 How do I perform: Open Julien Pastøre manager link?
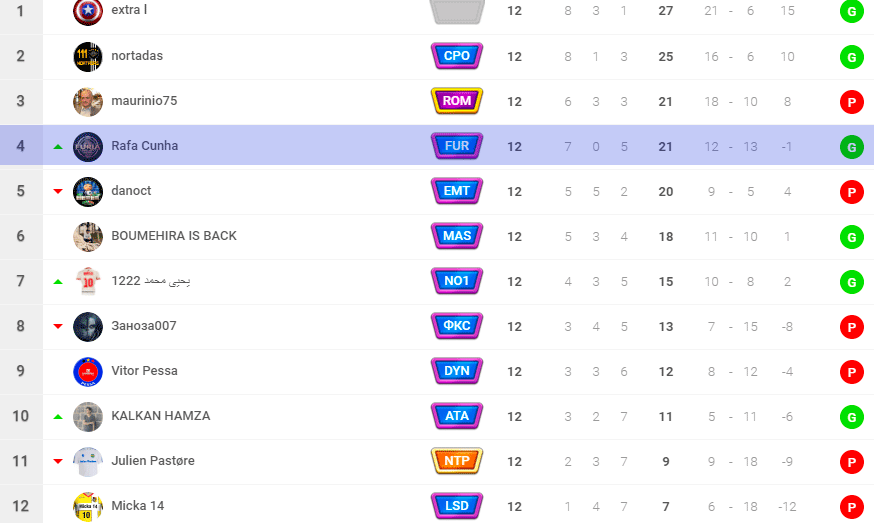coord(153,461)
